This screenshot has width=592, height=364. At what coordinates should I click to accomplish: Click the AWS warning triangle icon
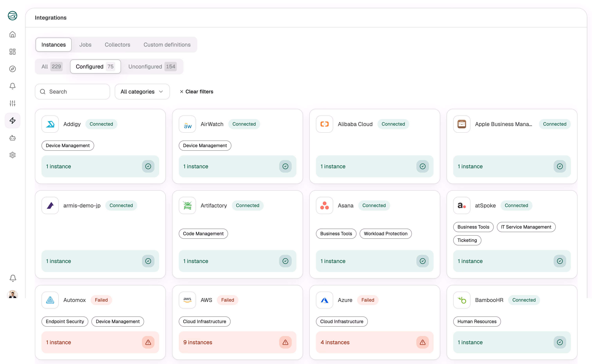[x=285, y=342]
